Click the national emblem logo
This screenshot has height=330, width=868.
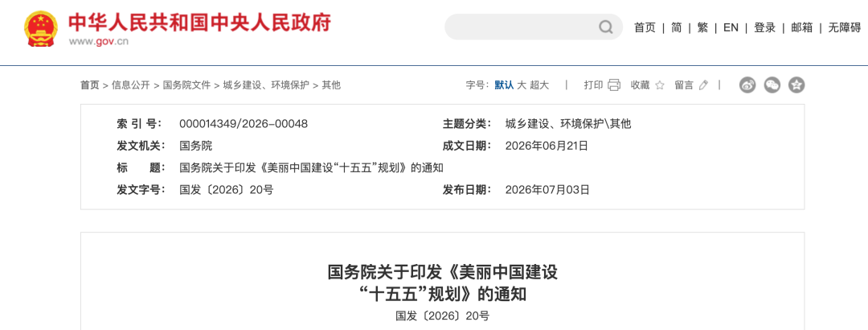point(41,28)
